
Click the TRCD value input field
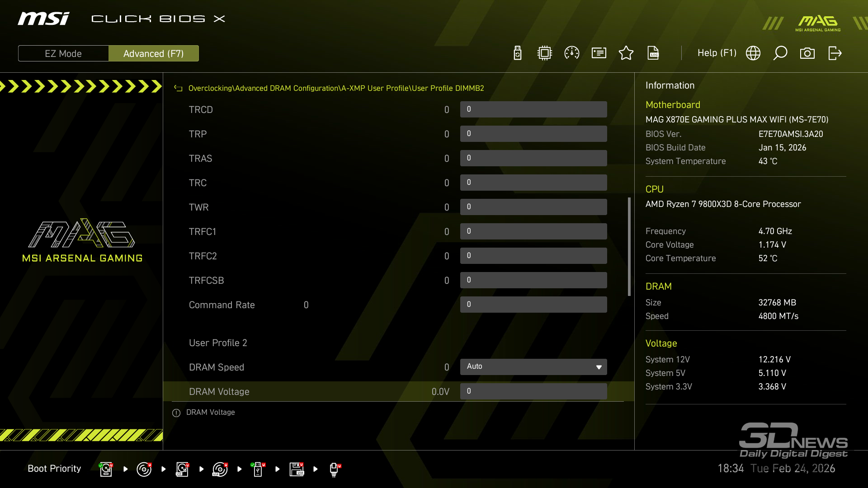[x=533, y=109]
